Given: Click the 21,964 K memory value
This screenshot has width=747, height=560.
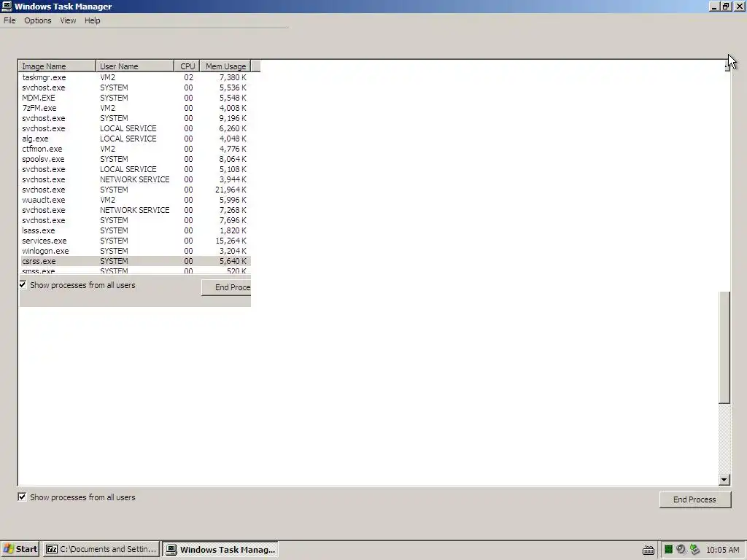Looking at the screenshot, I should coord(231,190).
